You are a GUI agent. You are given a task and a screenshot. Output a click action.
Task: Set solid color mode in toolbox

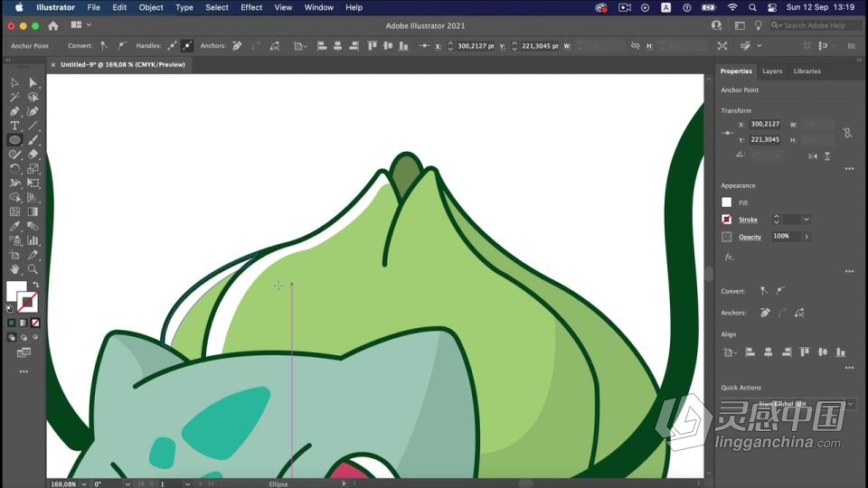point(11,323)
